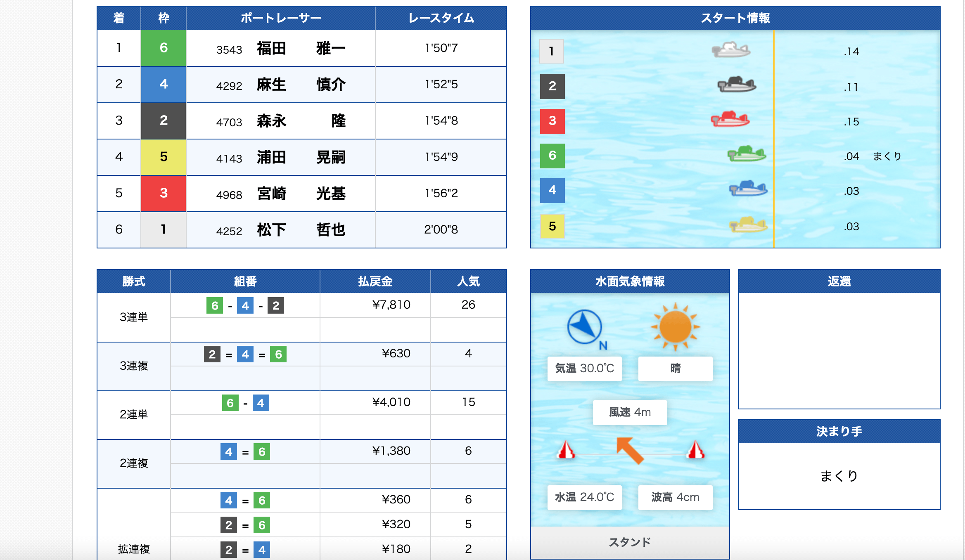Click the 気温 30.0℃ label
The height and width of the screenshot is (560, 965).
pyautogui.click(x=584, y=369)
